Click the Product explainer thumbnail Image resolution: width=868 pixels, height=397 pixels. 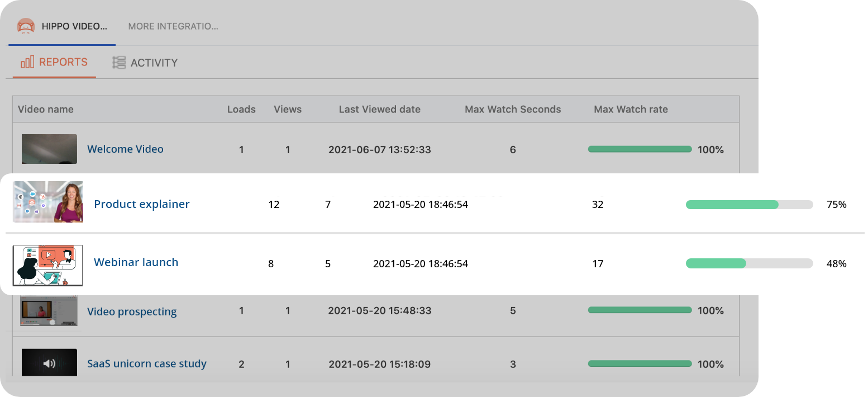(x=48, y=202)
